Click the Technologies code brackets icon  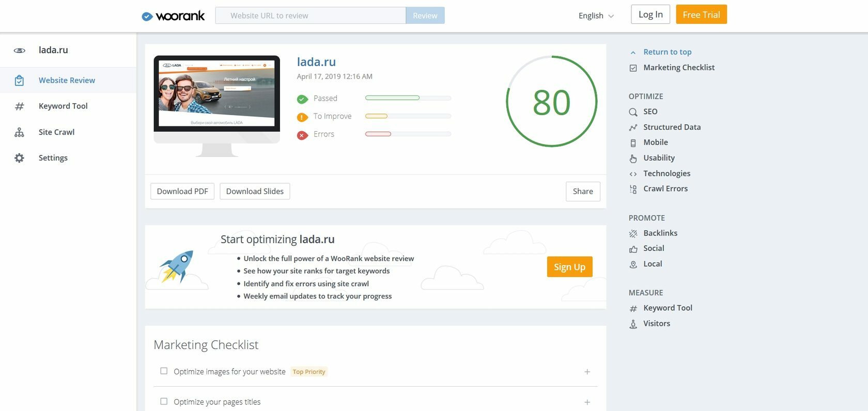tap(633, 174)
